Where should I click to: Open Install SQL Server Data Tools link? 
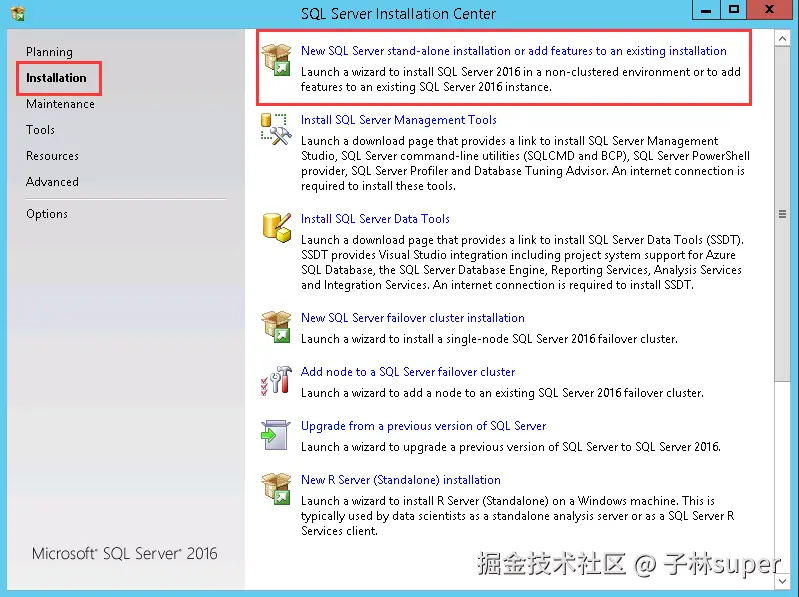(x=375, y=219)
